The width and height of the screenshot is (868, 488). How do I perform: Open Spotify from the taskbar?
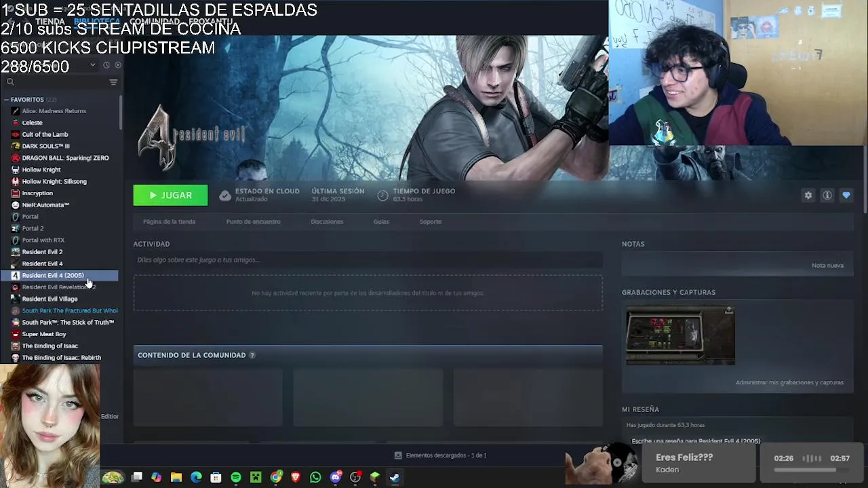point(236,477)
